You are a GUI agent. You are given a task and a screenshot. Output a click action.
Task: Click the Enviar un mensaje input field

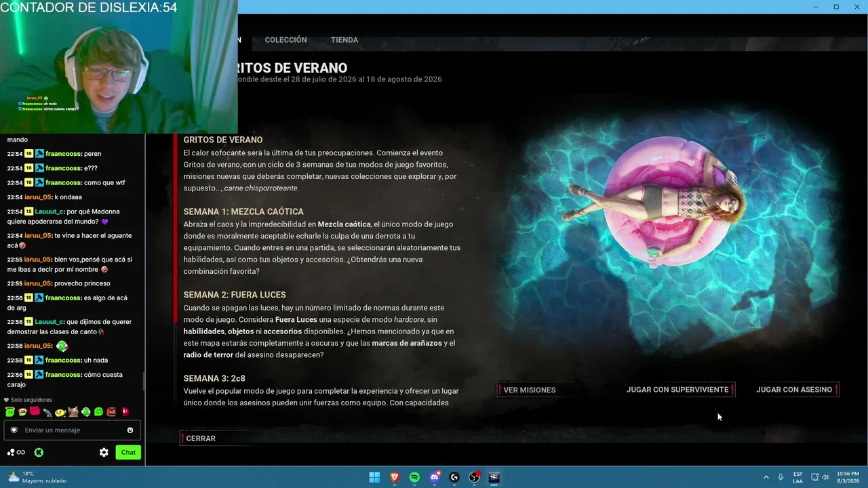click(x=73, y=430)
